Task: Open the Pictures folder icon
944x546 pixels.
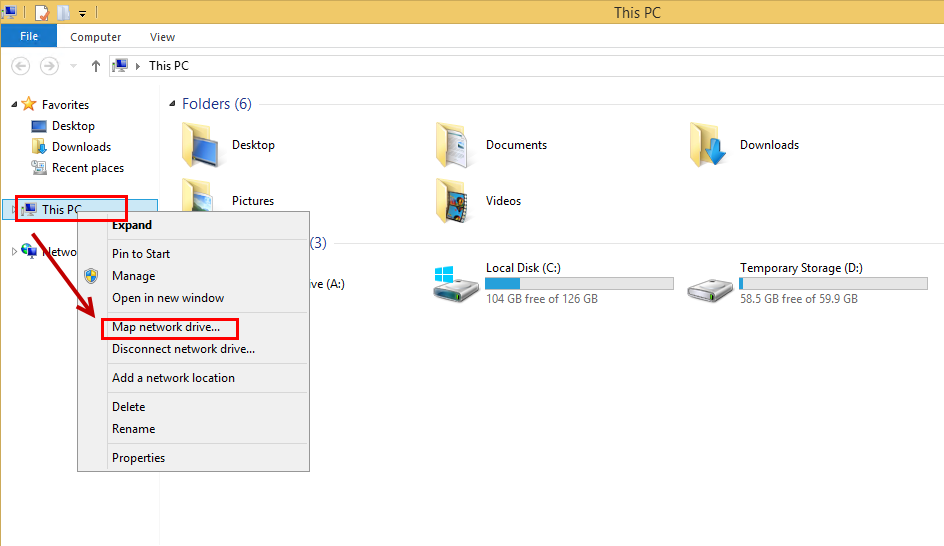Action: pos(199,196)
